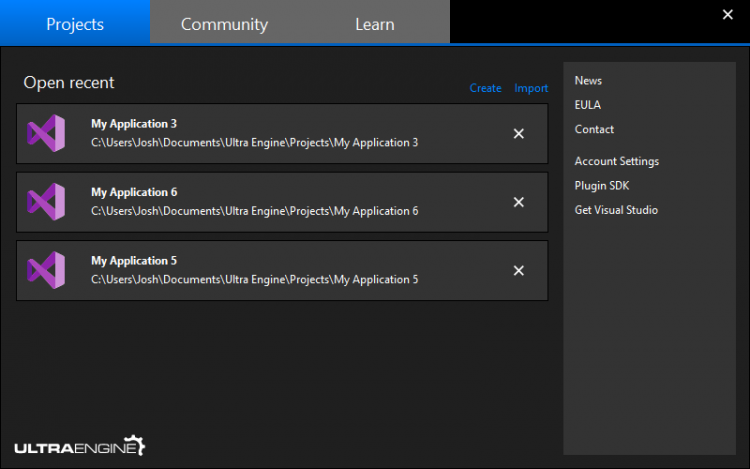The image size is (750, 469).
Task: Click the Create project link
Action: click(x=485, y=88)
